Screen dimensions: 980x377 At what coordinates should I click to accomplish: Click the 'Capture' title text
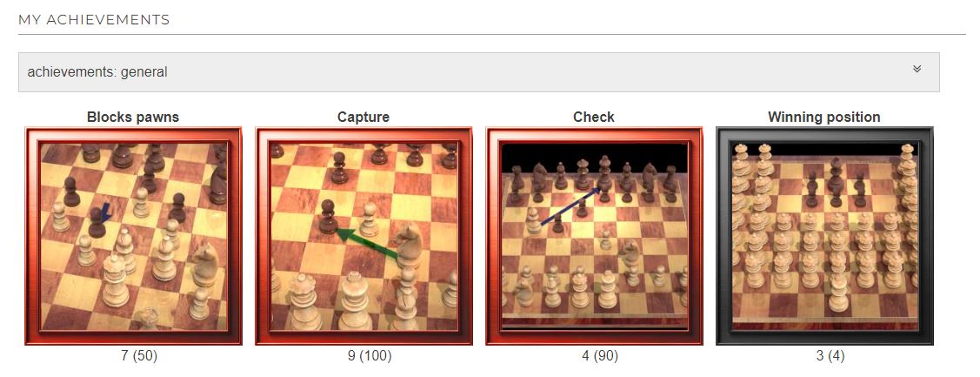coord(363,118)
